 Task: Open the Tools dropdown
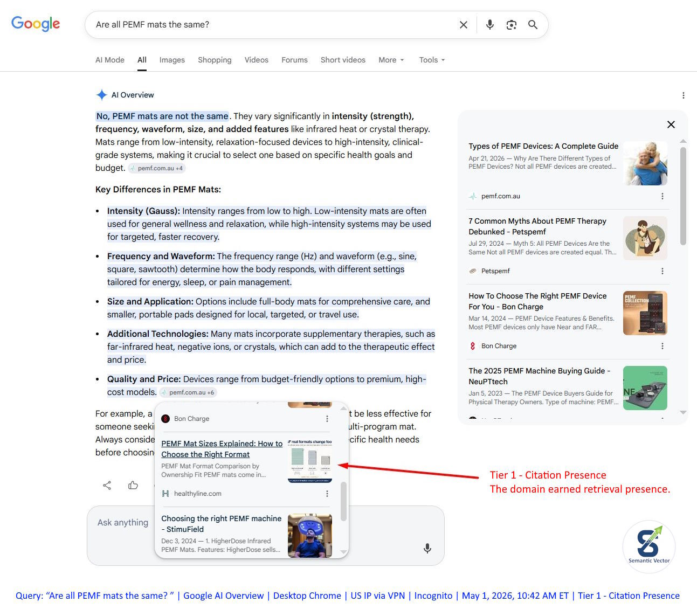[x=432, y=60]
